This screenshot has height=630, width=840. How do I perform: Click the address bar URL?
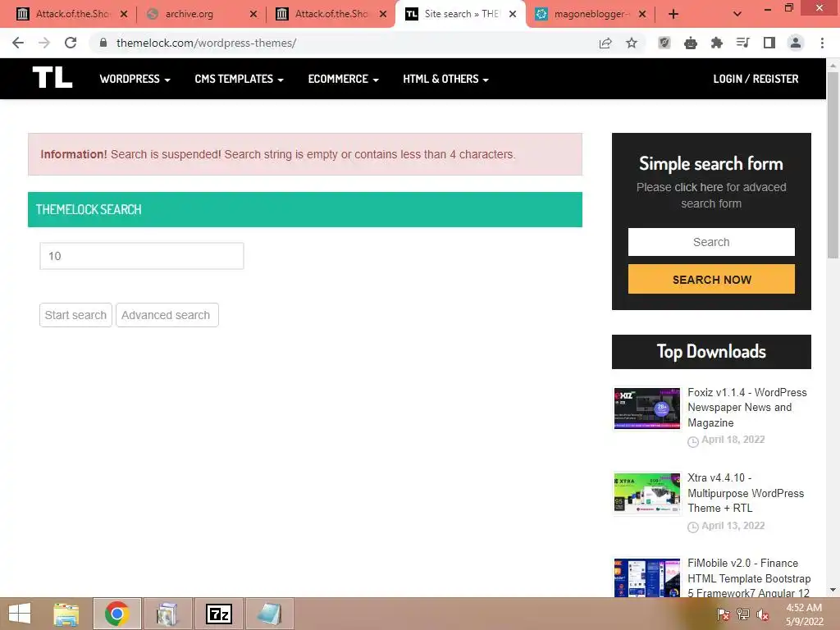206,43
